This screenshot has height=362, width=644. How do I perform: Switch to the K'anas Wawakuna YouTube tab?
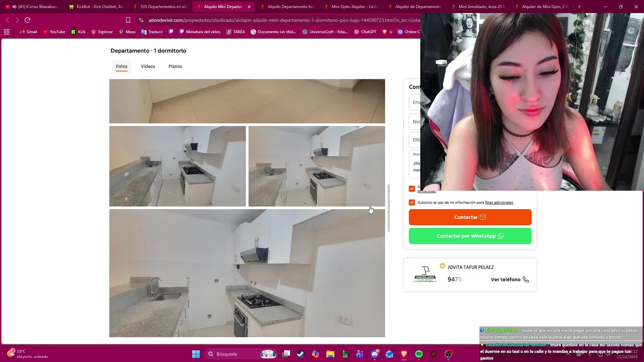tap(33, 7)
